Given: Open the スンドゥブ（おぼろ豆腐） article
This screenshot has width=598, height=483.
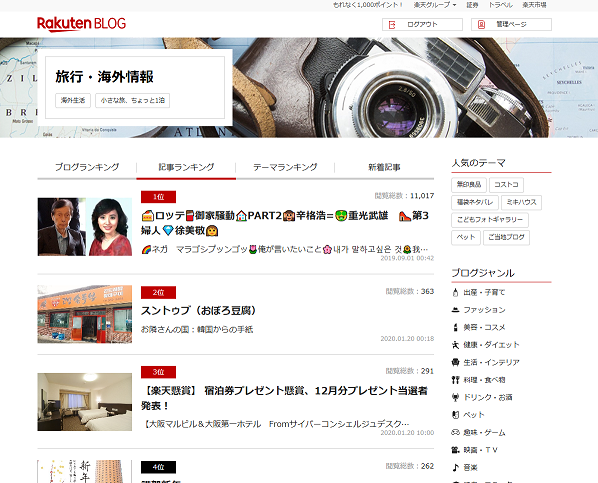Looking at the screenshot, I should click(198, 311).
